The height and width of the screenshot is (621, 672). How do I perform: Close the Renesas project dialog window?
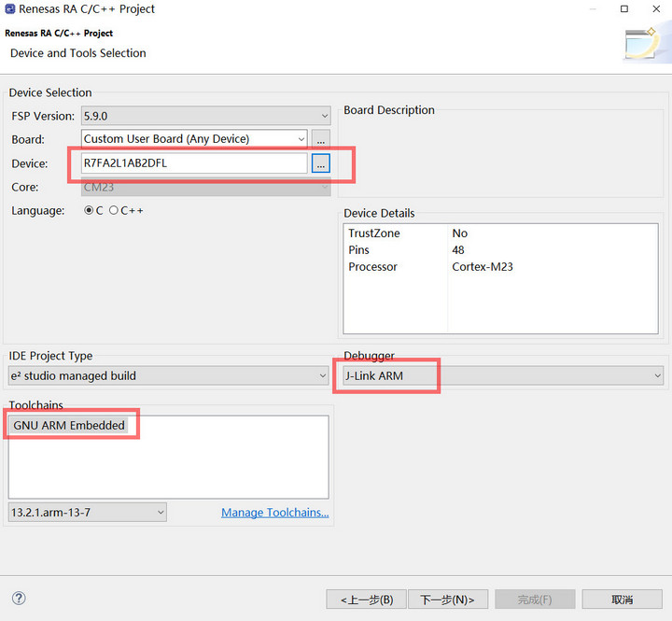[x=656, y=8]
